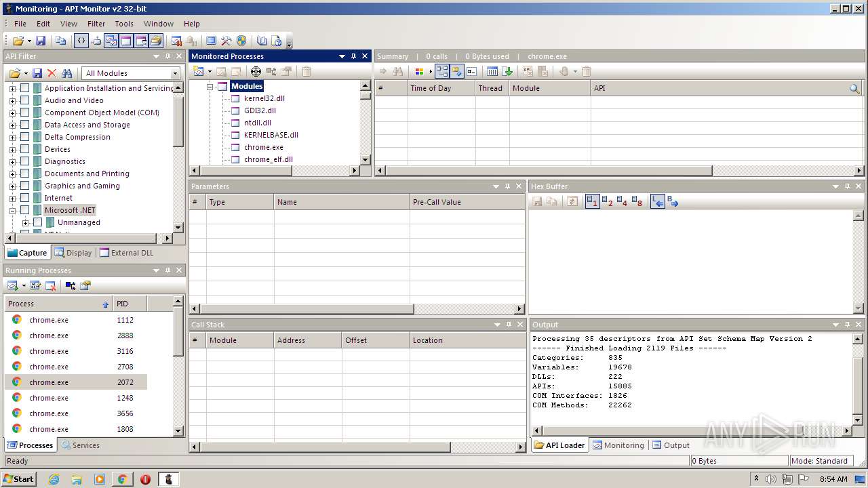Collapse the Modules node in Monitored Processes
The width and height of the screenshot is (868, 488).
pyautogui.click(x=210, y=86)
